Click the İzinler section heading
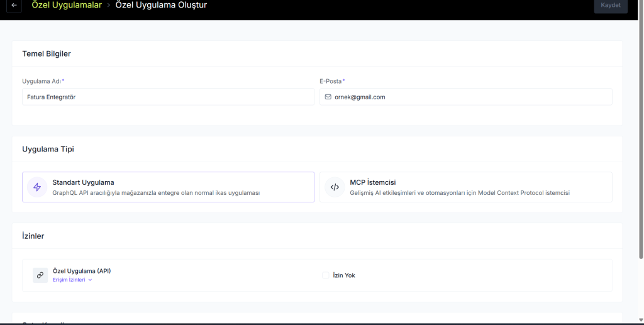The width and height of the screenshot is (644, 325). [x=33, y=236]
